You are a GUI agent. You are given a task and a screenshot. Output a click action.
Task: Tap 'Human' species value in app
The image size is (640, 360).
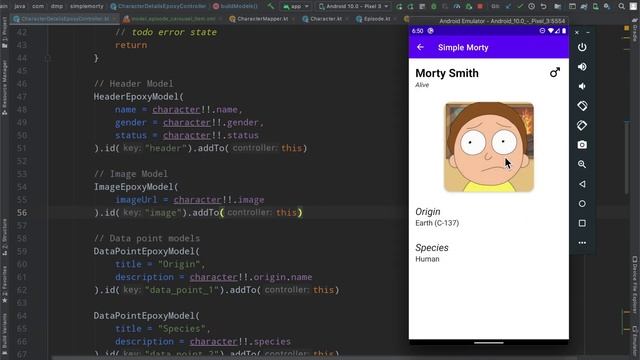pos(427,259)
